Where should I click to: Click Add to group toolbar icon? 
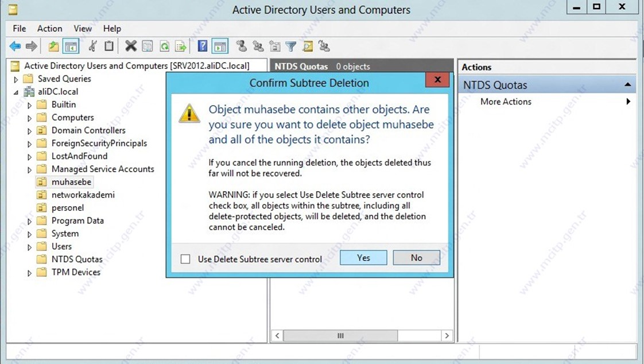(324, 46)
